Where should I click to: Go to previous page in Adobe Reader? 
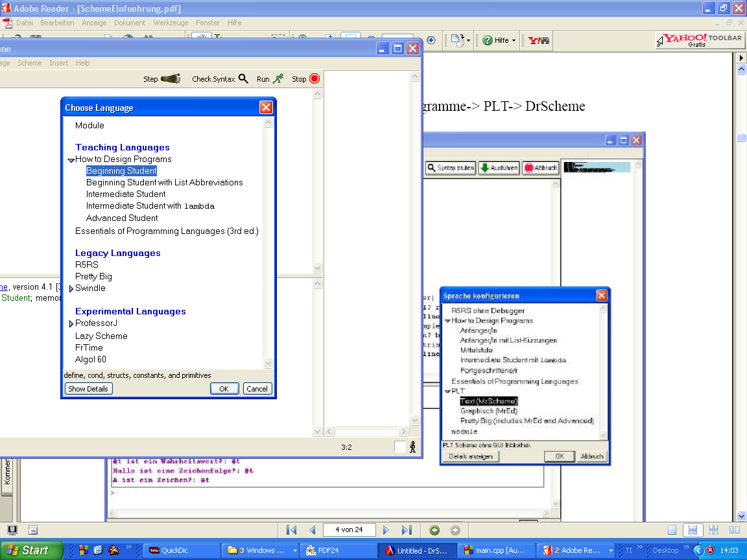click(x=312, y=530)
